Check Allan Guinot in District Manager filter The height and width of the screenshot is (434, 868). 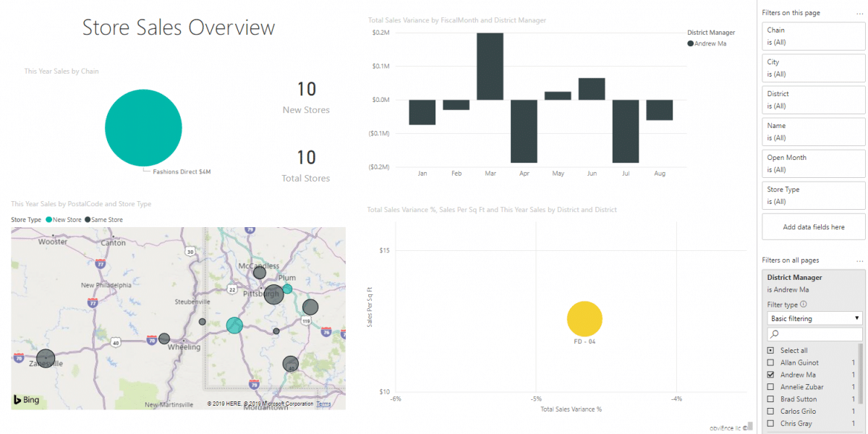tap(769, 362)
